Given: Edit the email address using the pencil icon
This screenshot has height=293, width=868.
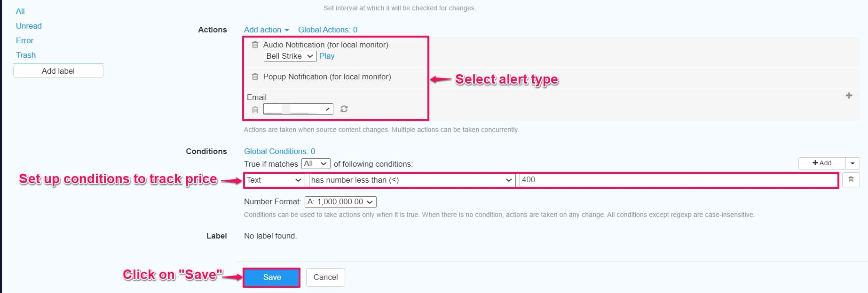Looking at the screenshot, I should click(x=327, y=108).
